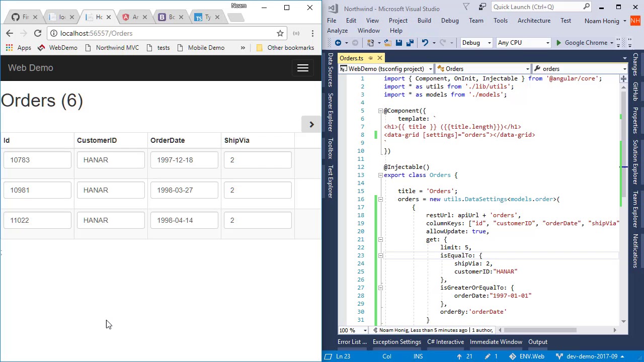644x362 pixels.
Task: Open the 100 % zoom dropdown
Action: [x=353, y=330]
